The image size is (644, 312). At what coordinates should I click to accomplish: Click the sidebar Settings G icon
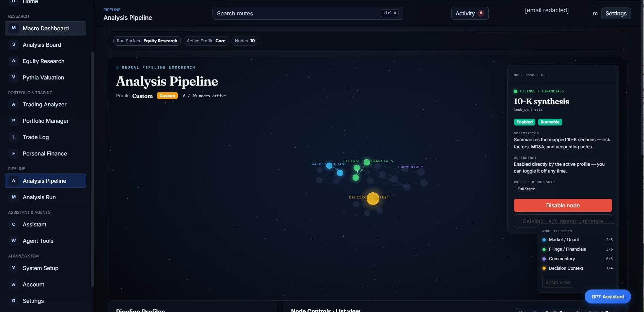(x=14, y=301)
